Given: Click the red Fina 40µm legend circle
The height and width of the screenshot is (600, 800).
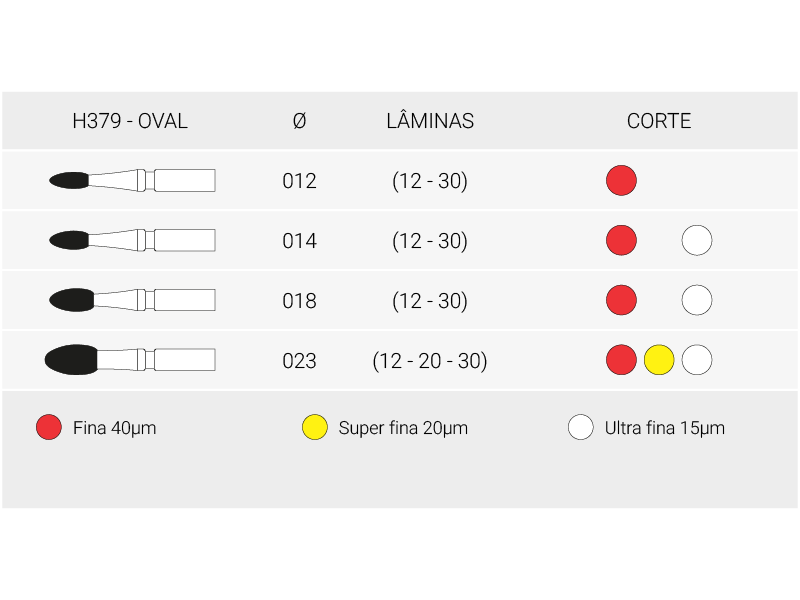Looking at the screenshot, I should (49, 427).
